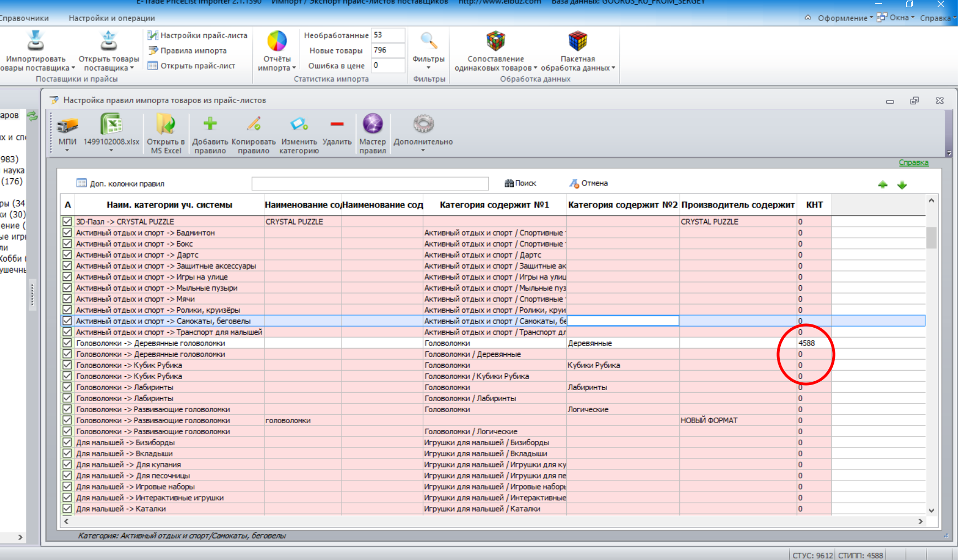
Task: Click КНТ cell with value 4588
Action: coord(814,343)
